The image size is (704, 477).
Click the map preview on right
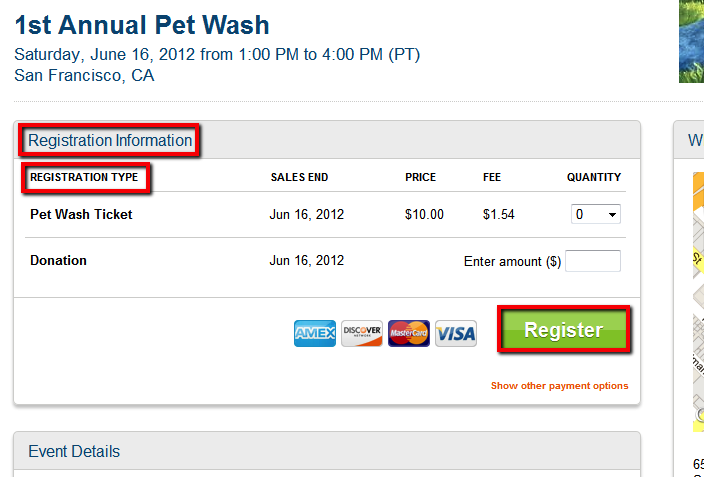point(698,301)
